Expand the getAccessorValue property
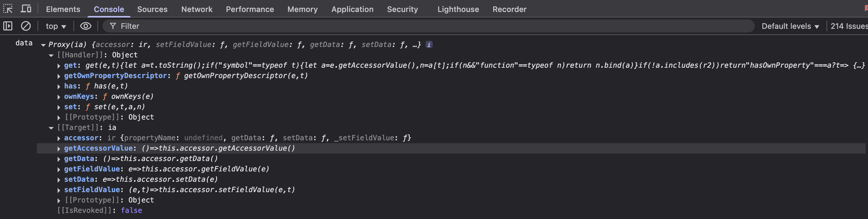Image resolution: width=868 pixels, height=219 pixels. 59,149
